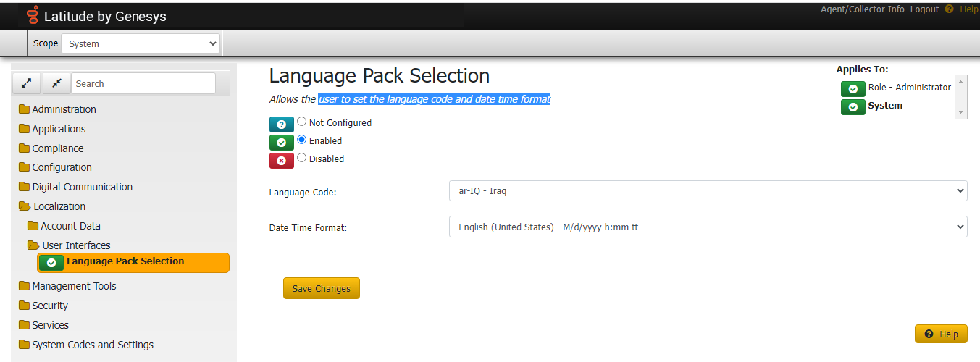Click the orange help icon near Logout
The width and height of the screenshot is (980, 362).
tap(949, 9)
